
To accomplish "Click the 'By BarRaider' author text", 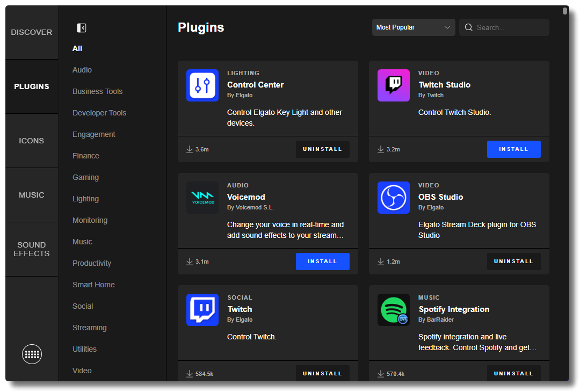I will 436,320.
